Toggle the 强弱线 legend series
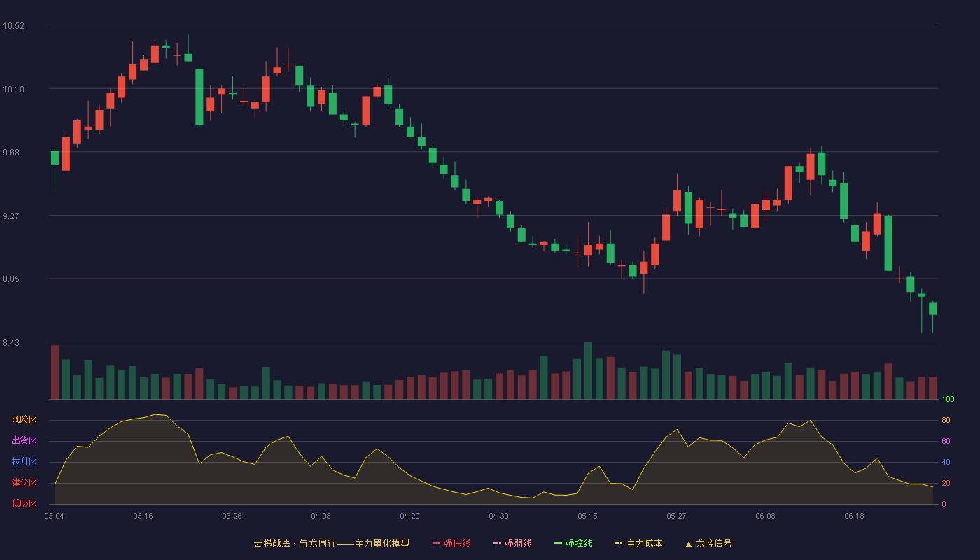Image resolution: width=980 pixels, height=560 pixels. tap(512, 543)
